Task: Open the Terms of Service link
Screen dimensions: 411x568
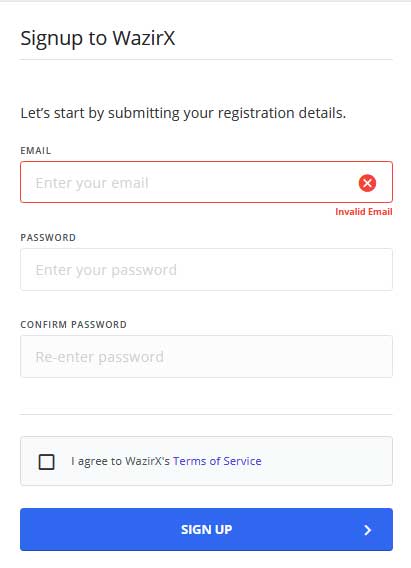Action: pyautogui.click(x=217, y=461)
